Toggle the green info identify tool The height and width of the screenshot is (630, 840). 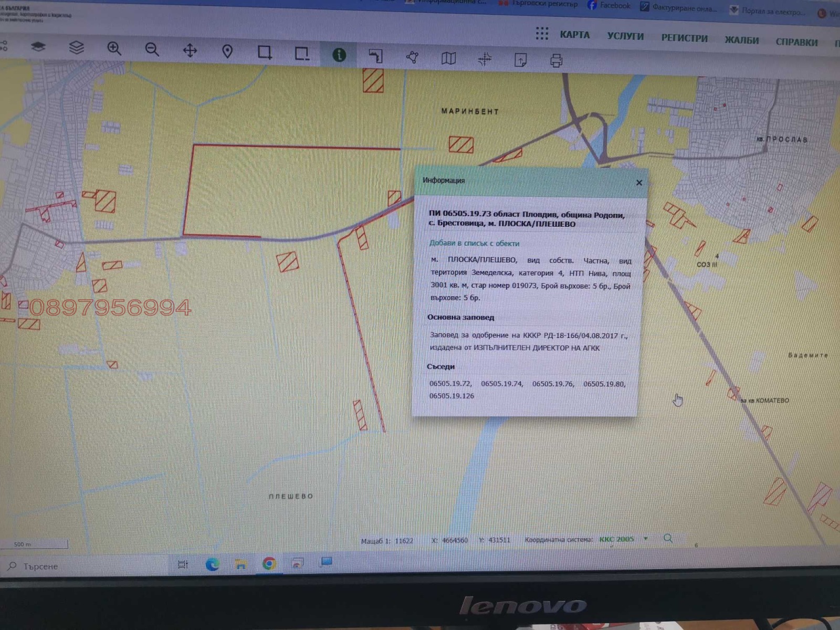(339, 54)
